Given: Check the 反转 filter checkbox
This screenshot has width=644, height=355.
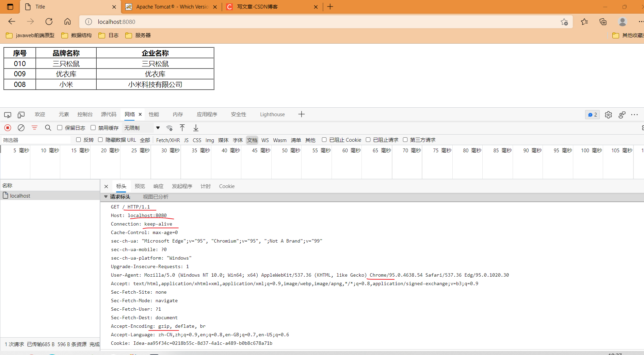Looking at the screenshot, I should click(78, 140).
